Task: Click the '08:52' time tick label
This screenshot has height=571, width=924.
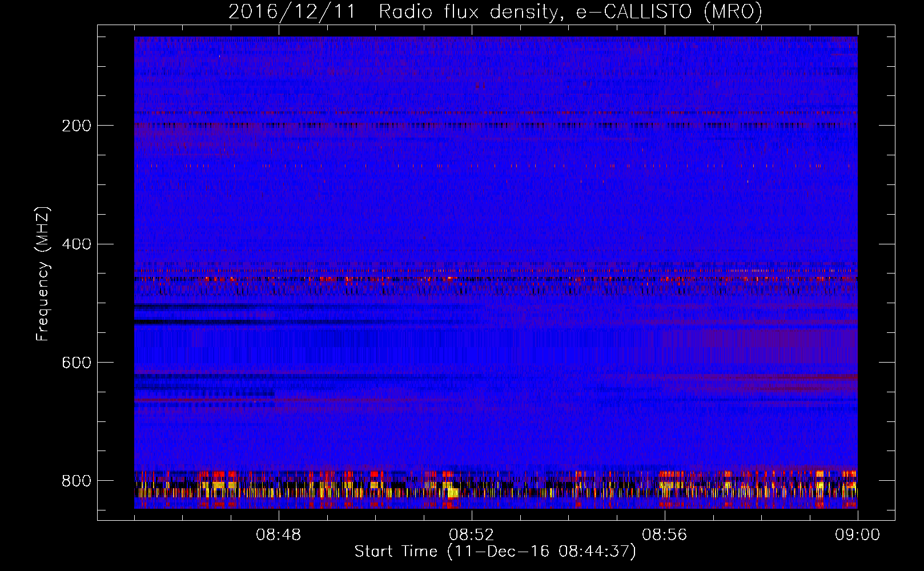Action: (471, 535)
